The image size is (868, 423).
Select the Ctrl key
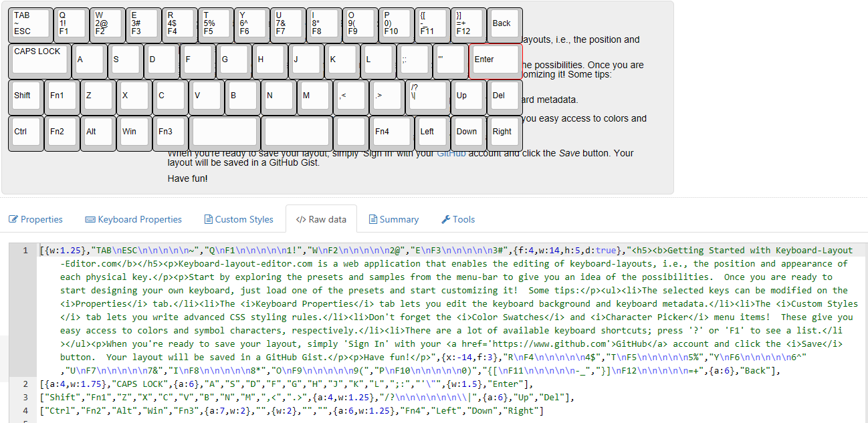(27, 134)
